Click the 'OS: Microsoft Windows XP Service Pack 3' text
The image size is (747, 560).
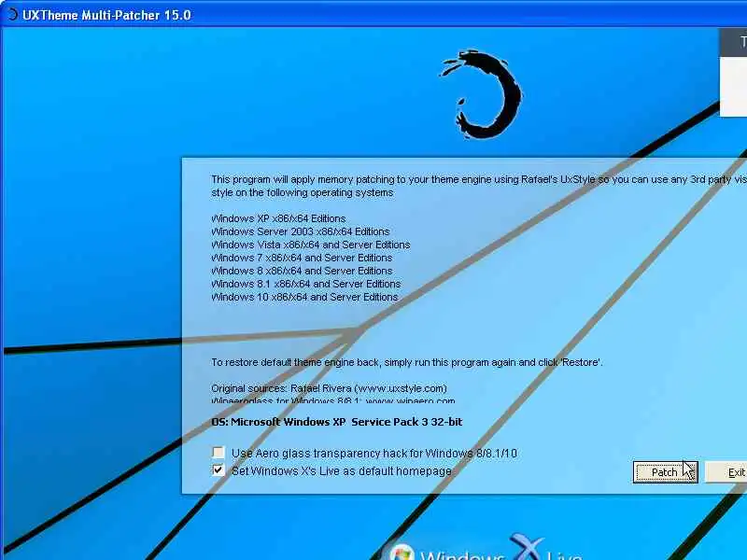pyautogui.click(x=337, y=422)
